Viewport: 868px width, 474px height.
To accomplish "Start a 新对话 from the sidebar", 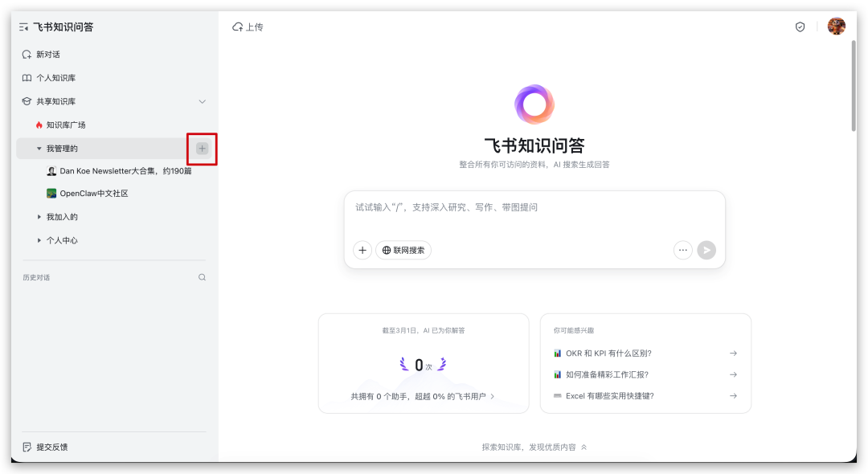I will click(47, 55).
